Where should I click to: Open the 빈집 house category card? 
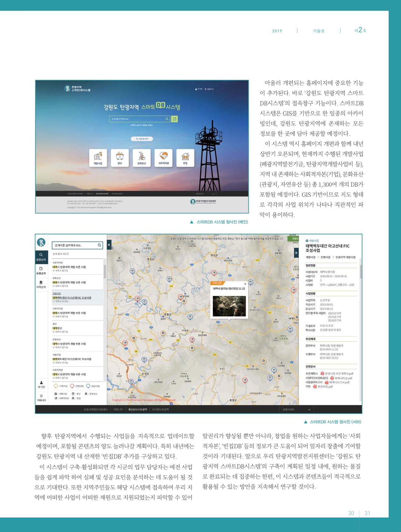185,158
